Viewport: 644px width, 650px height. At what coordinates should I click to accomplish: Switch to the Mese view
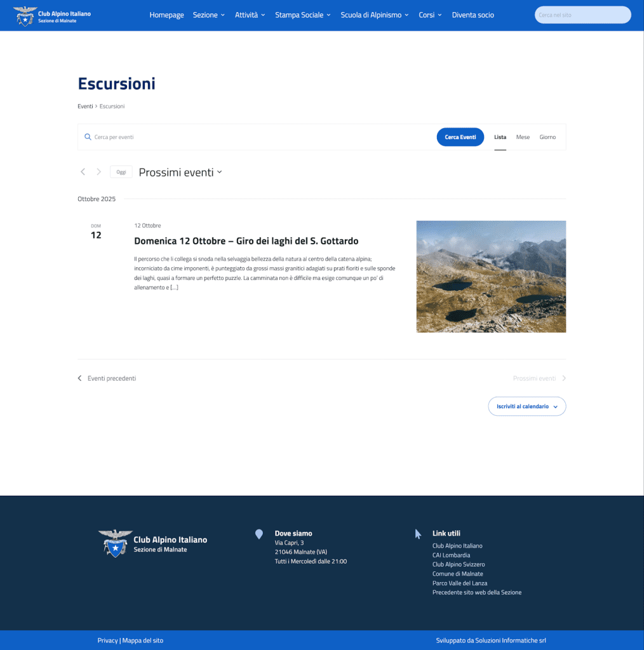[x=523, y=136]
